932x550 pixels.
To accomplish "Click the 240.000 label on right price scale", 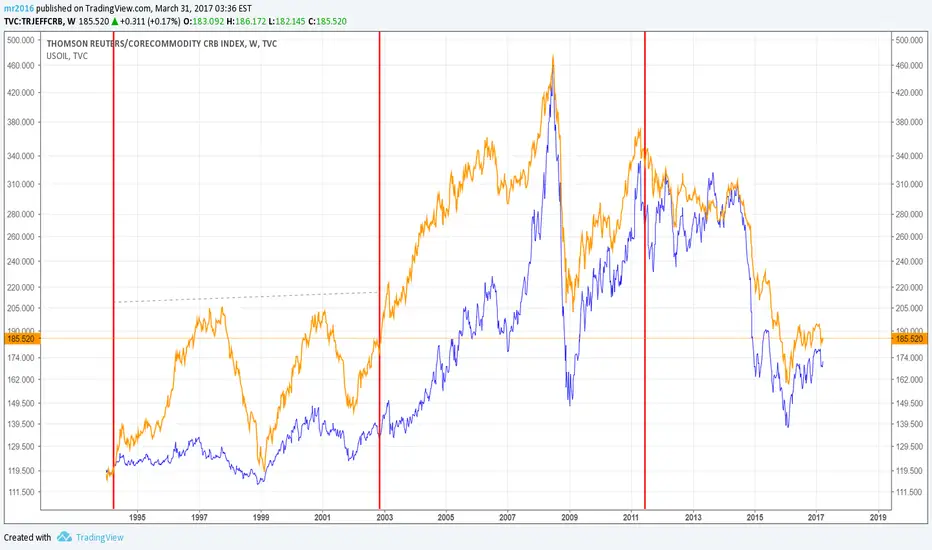I will pos(909,262).
